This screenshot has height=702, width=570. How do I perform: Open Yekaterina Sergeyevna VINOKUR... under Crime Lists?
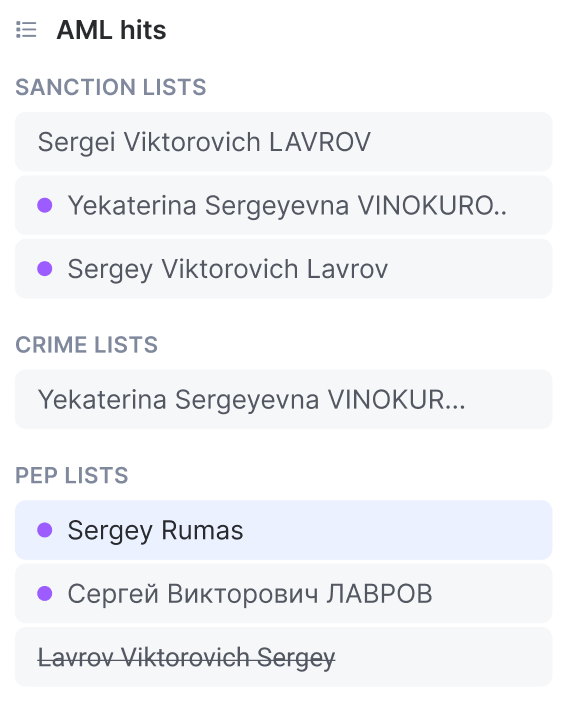pyautogui.click(x=283, y=399)
